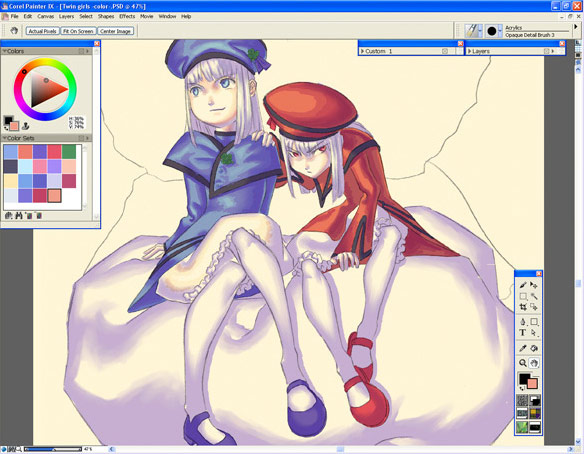Select the Selection Adjuster tool
The height and width of the screenshot is (454, 584).
point(534,307)
